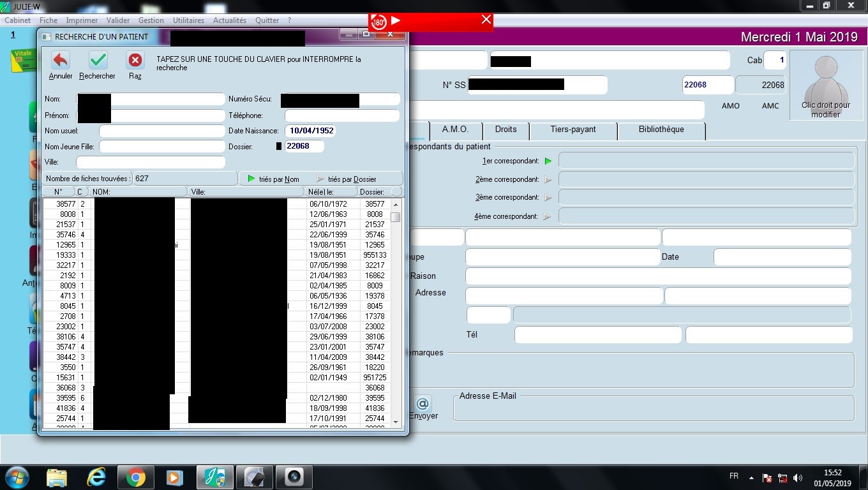The height and width of the screenshot is (490, 868).
Task: Open Internet Explorer from the taskbar
Action: pos(96,477)
